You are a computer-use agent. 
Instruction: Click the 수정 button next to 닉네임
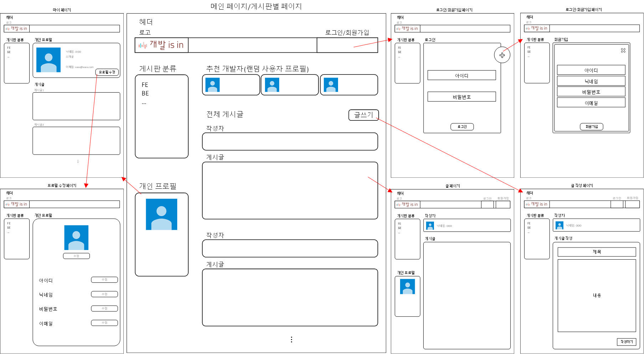tap(104, 294)
